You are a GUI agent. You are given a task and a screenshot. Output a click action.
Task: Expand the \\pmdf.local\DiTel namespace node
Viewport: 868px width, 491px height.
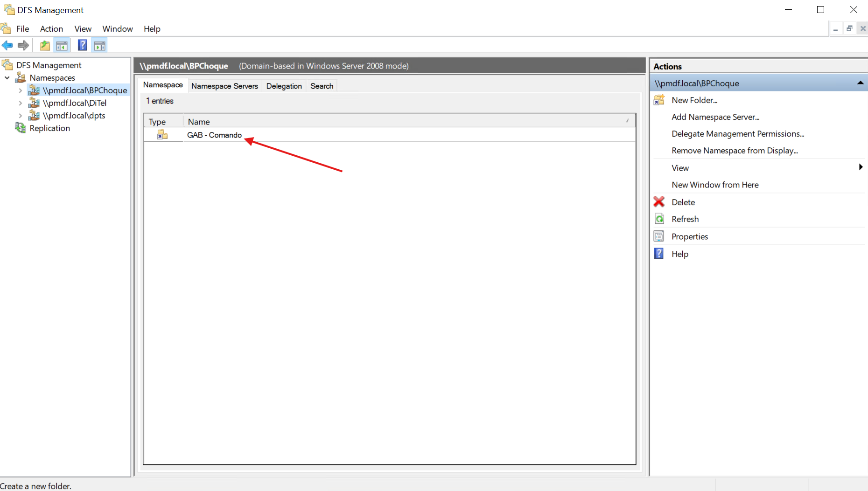(x=21, y=103)
